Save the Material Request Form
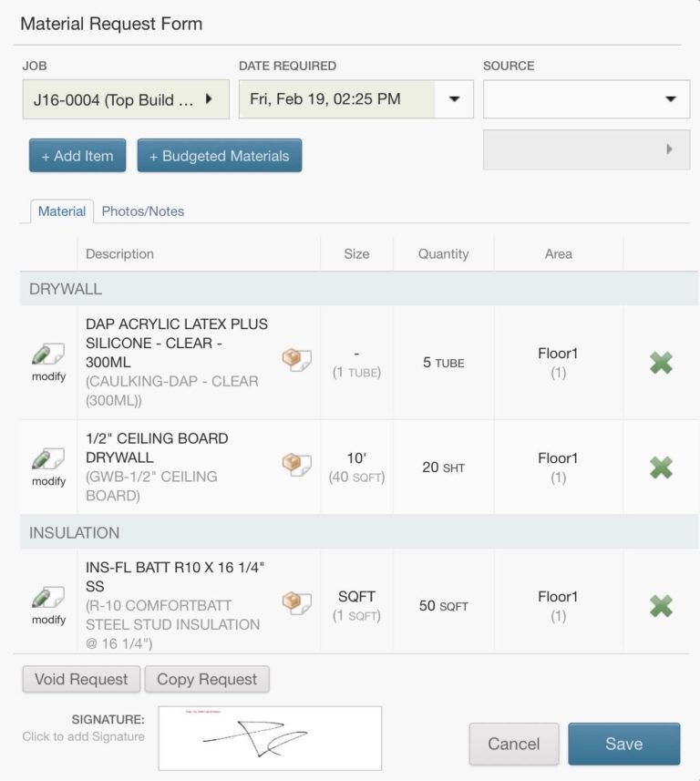Screen dimensions: 700x781 point(623,744)
